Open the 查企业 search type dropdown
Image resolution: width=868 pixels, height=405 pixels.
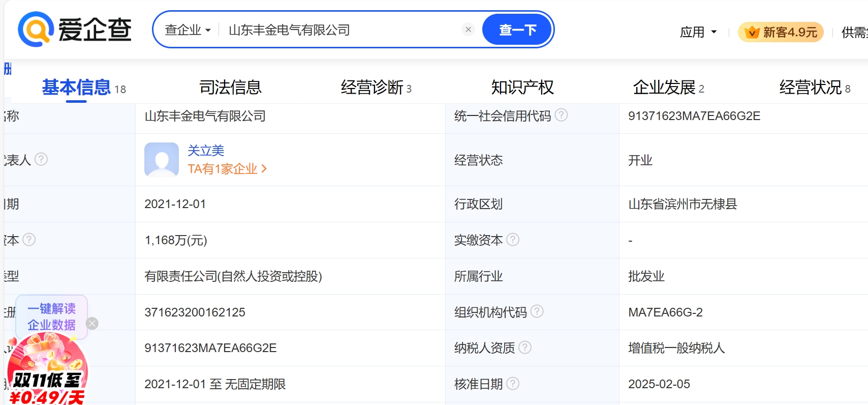point(188,30)
